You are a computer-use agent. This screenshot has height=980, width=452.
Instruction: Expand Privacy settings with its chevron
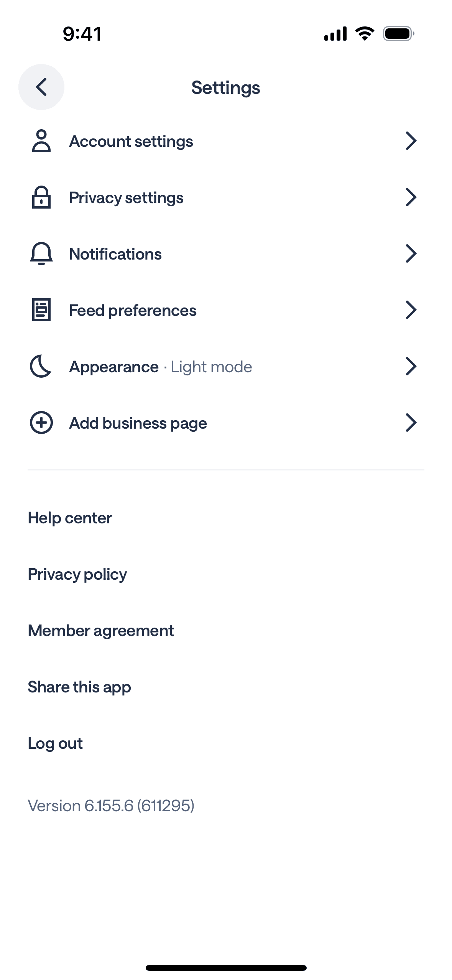pyautogui.click(x=411, y=197)
